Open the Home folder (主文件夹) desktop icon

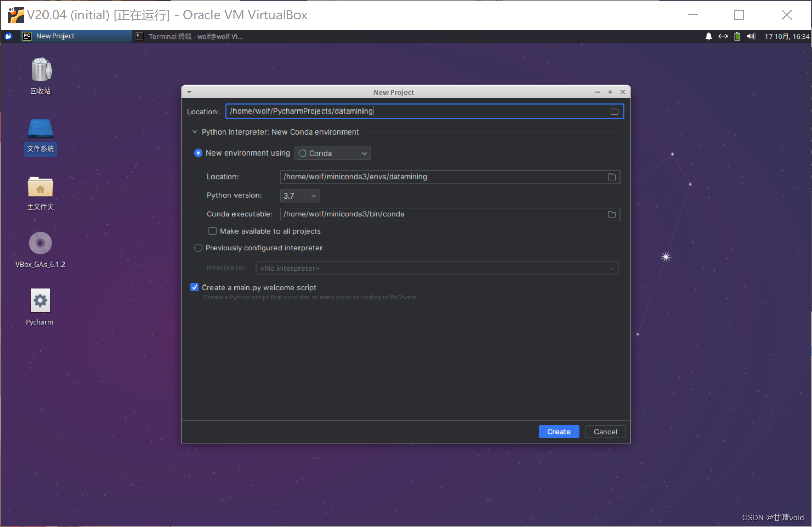(x=40, y=193)
